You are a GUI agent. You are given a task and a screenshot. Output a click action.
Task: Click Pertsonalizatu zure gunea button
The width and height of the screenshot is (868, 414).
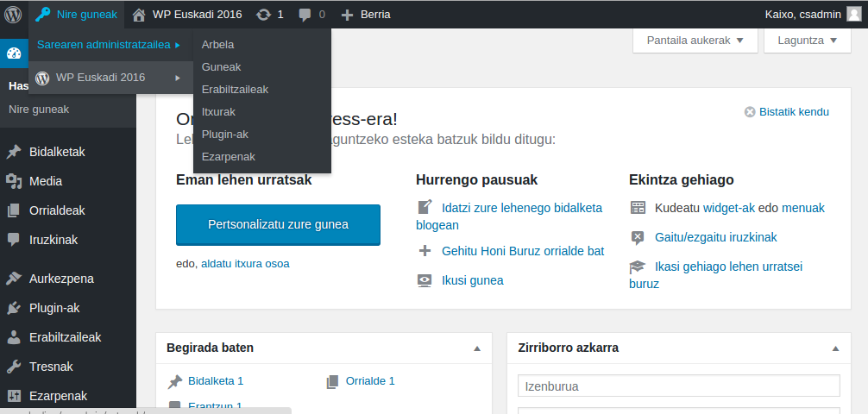(278, 225)
